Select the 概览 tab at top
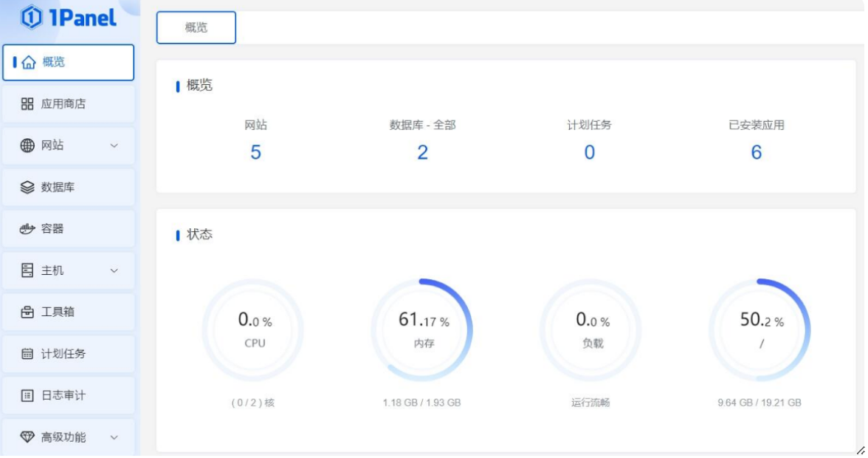The width and height of the screenshot is (868, 458). coord(196,28)
